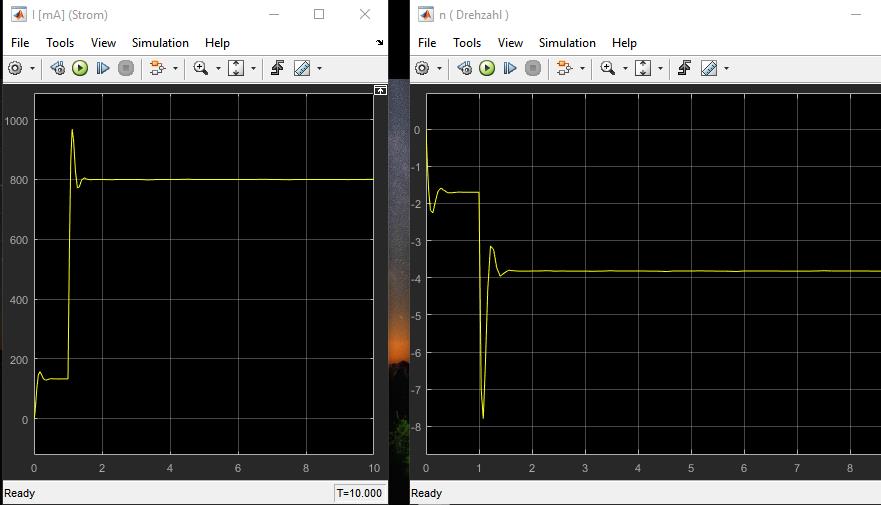
Task: Expand gear dropdown arrow in Drehzahl scope
Action: pos(439,69)
